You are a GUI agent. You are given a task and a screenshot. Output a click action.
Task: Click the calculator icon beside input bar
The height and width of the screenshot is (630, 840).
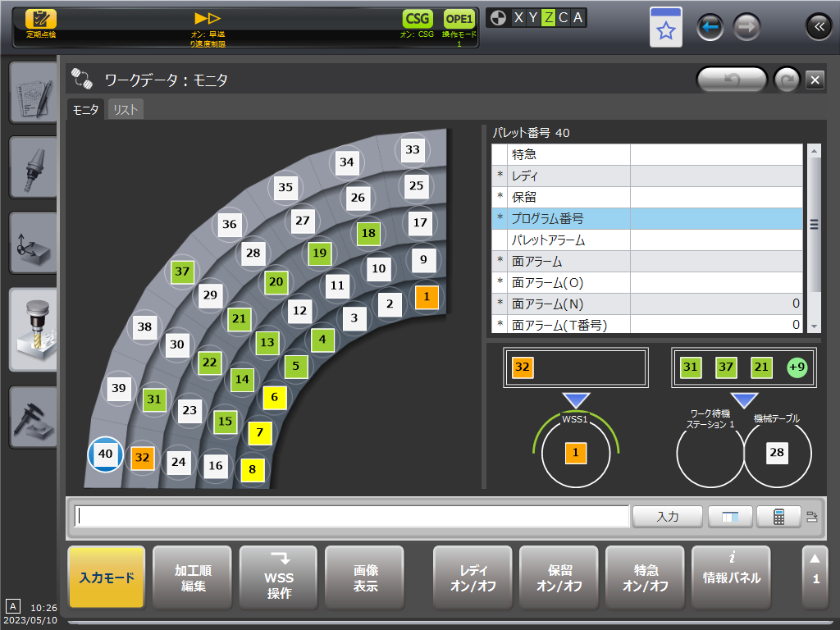coord(778,516)
